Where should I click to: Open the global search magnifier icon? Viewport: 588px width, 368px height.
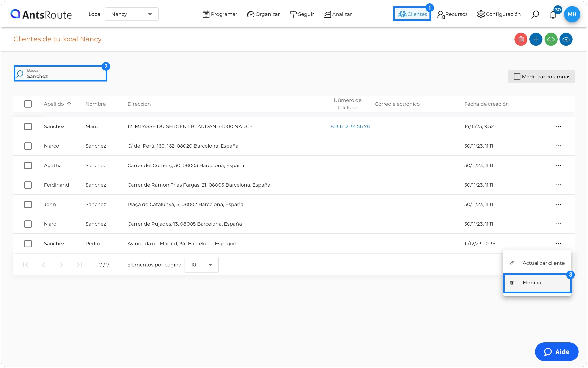coord(535,14)
